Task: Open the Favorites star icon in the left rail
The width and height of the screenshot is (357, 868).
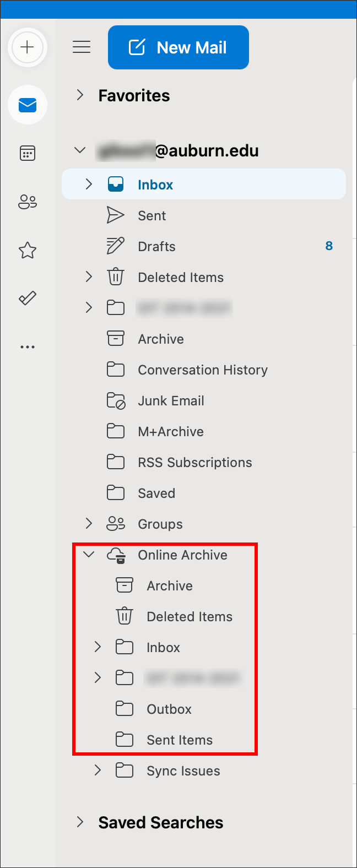Action: [28, 251]
